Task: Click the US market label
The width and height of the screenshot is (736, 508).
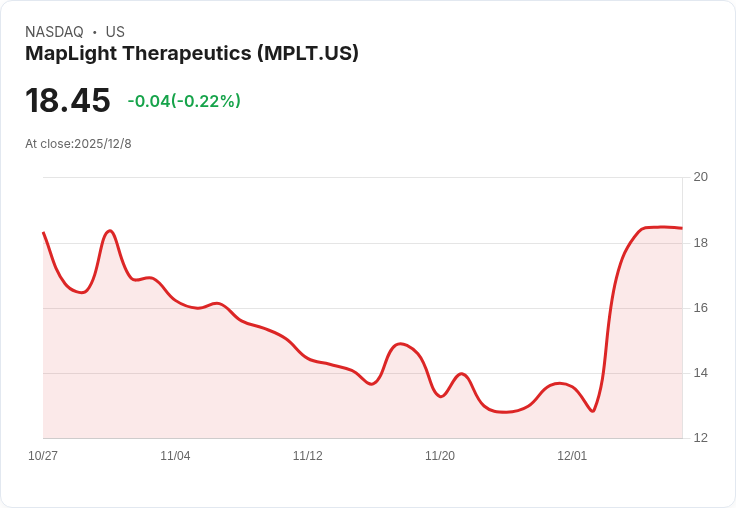Action: (x=115, y=32)
